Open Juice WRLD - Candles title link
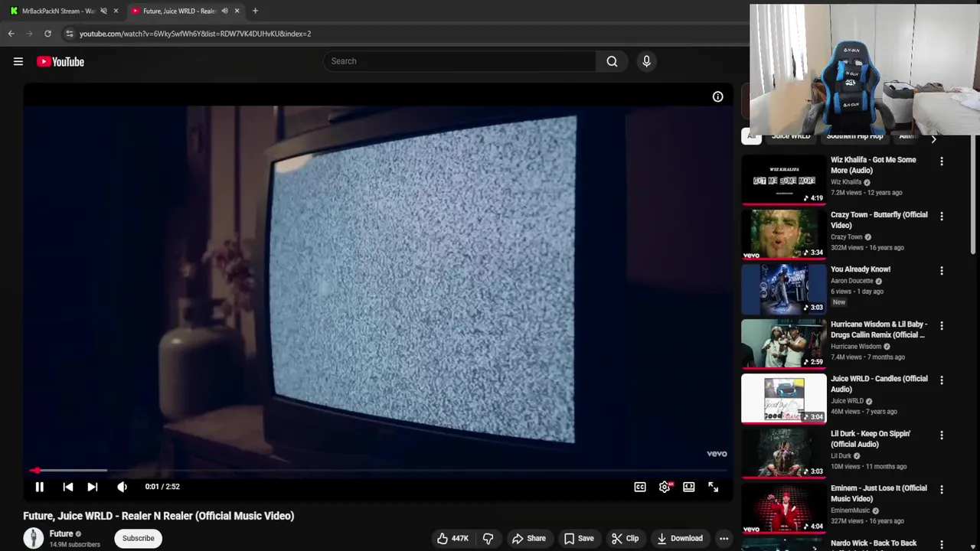 (879, 384)
